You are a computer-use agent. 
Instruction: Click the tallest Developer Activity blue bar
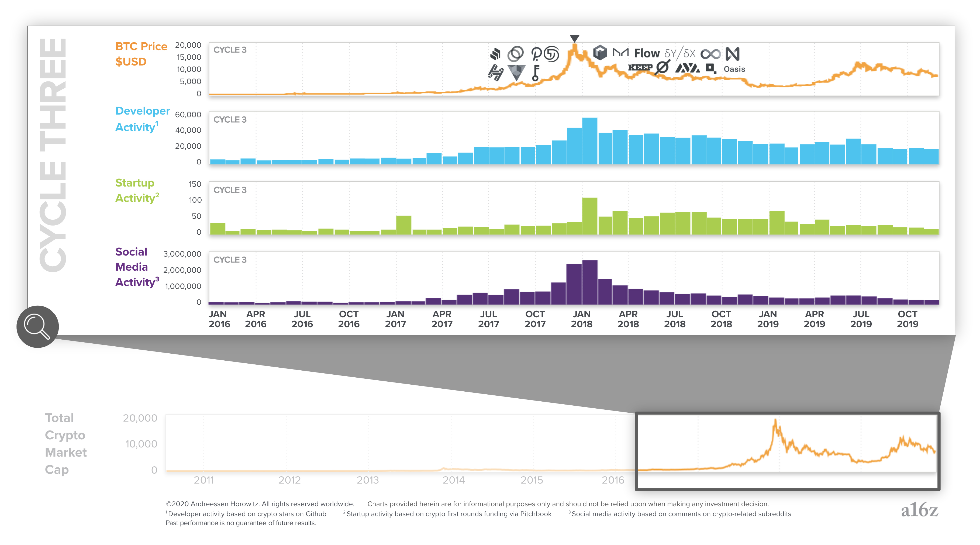coord(590,141)
